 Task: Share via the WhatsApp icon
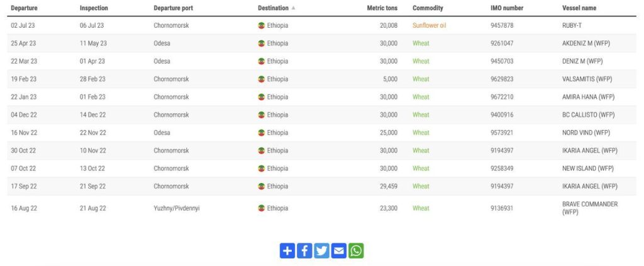pos(356,250)
